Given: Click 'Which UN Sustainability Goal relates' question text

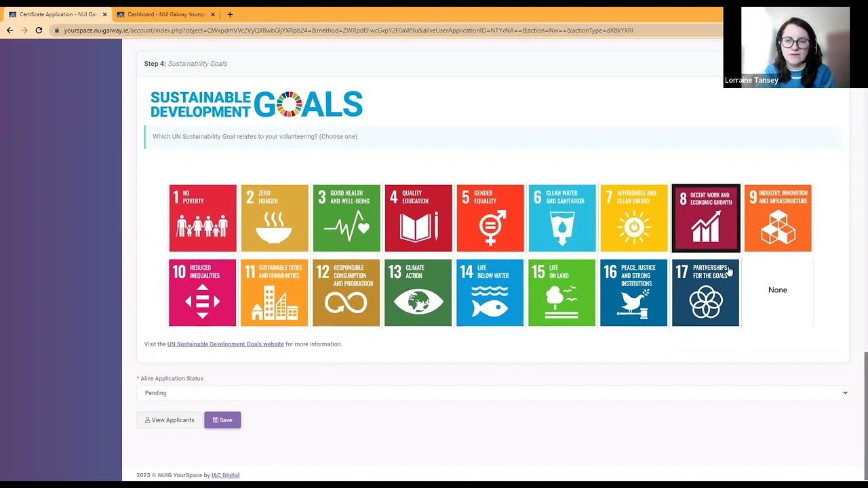Looking at the screenshot, I should coord(255,136).
